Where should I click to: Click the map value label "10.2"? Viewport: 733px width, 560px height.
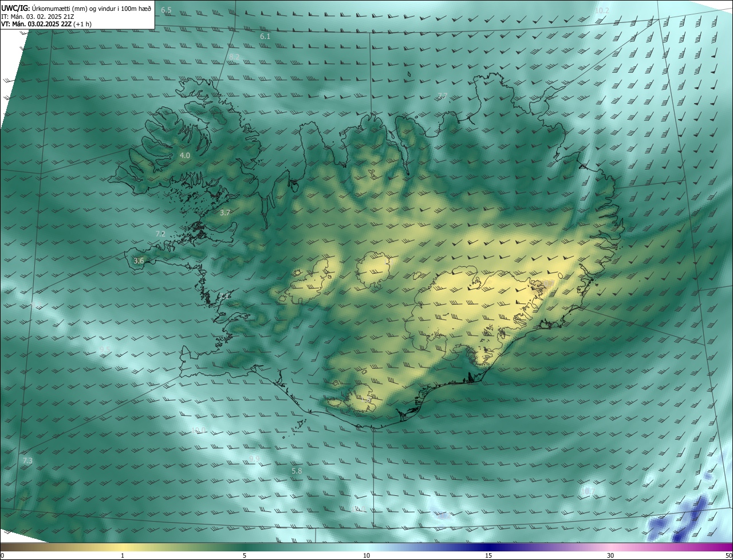tap(602, 10)
